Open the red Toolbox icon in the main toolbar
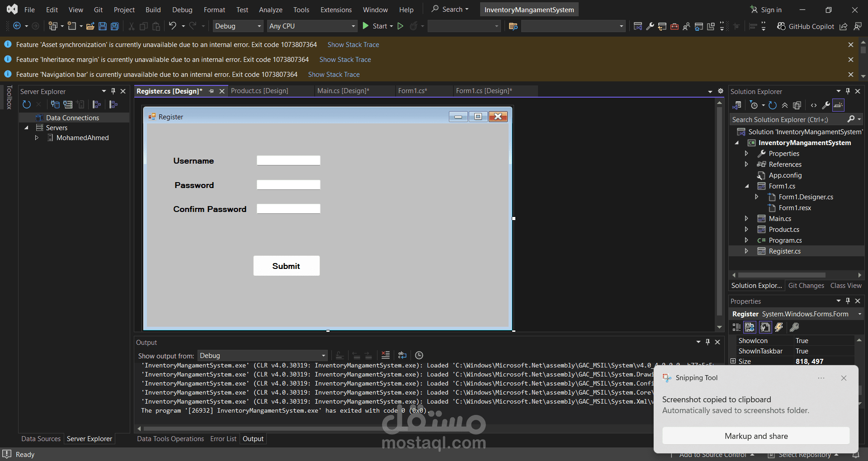The image size is (868, 461). tap(675, 26)
